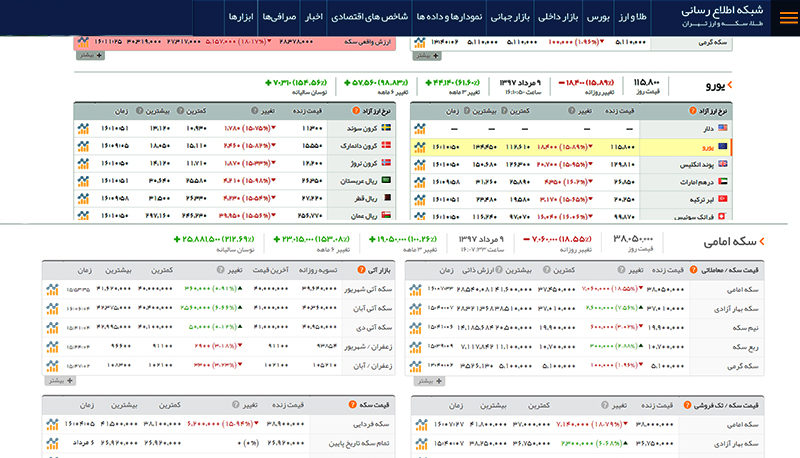The width and height of the screenshot is (800, 458).
Task: Expand بیشتر under the بازار آتی table
Action: (x=60, y=380)
